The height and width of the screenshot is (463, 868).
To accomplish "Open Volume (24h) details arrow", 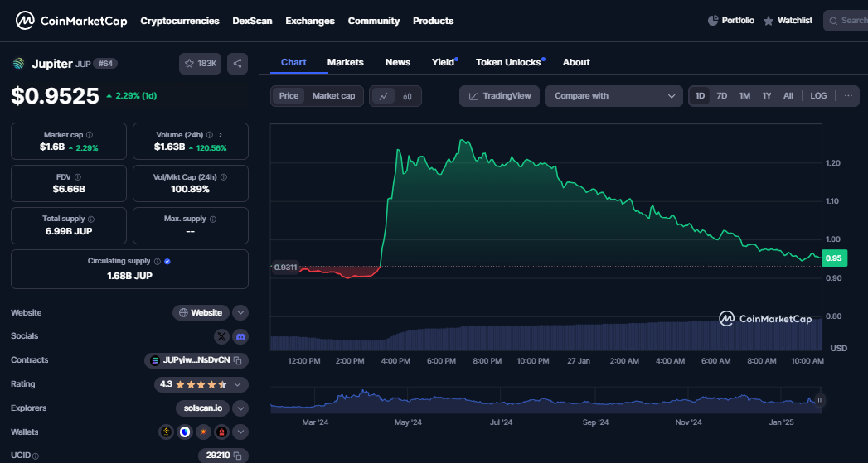I will click(x=221, y=134).
